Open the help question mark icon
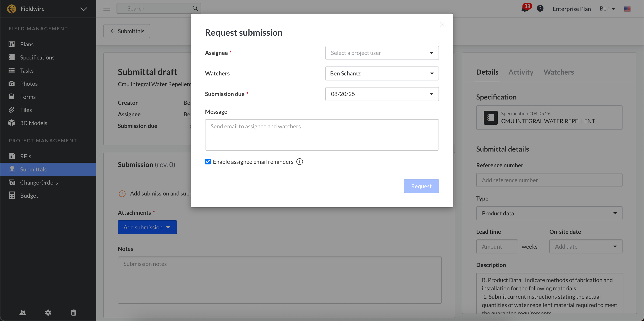 coord(540,9)
